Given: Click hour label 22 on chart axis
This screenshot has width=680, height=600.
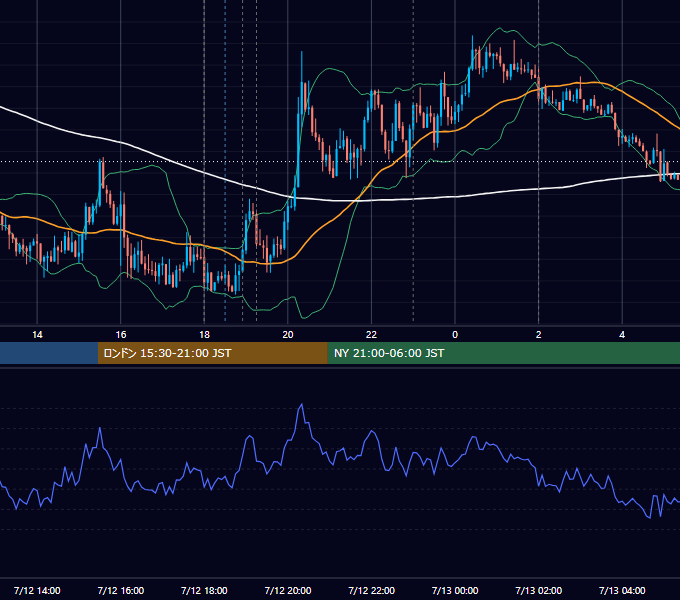Looking at the screenshot, I should point(371,335).
